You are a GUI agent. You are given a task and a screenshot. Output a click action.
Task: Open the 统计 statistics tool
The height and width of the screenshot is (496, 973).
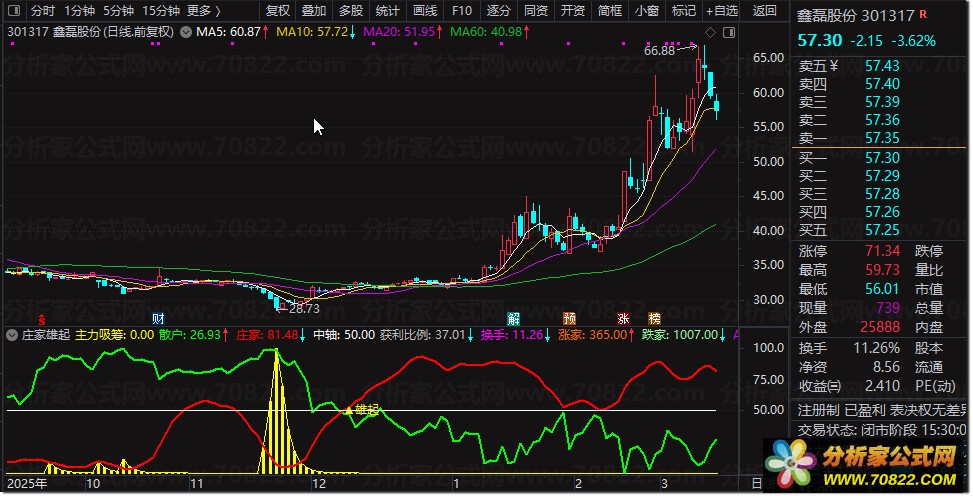(387, 11)
